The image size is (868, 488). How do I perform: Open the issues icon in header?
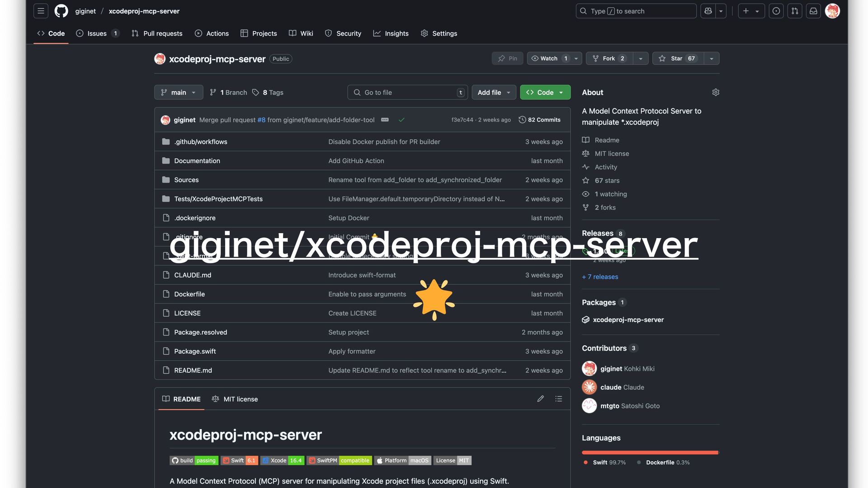(x=776, y=11)
